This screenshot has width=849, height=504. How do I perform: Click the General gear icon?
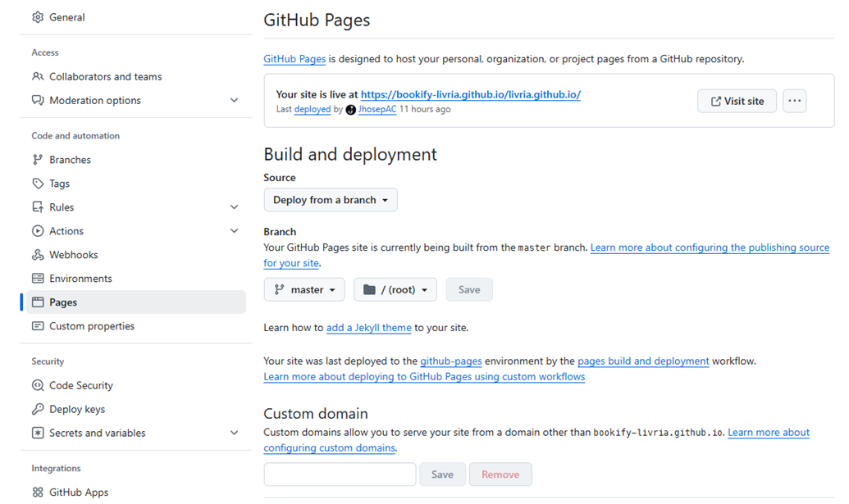38,17
